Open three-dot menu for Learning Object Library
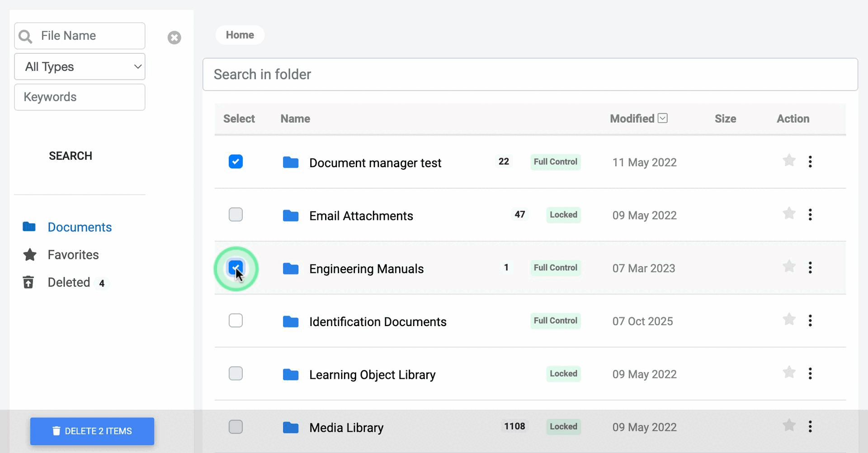The height and width of the screenshot is (453, 868). [x=810, y=374]
